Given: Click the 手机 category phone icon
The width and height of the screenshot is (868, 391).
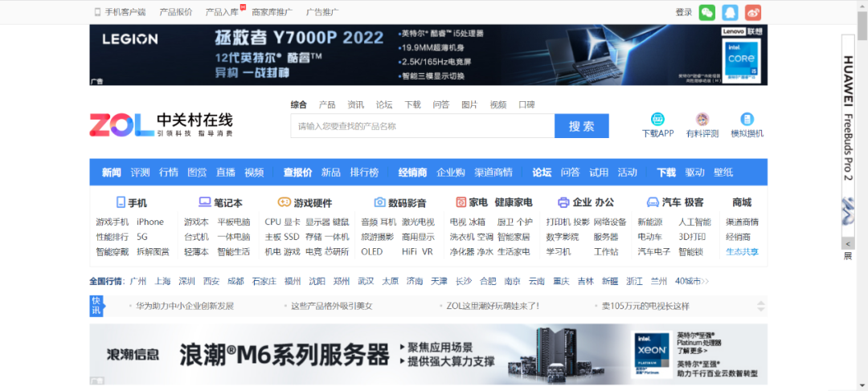Looking at the screenshot, I should [121, 202].
